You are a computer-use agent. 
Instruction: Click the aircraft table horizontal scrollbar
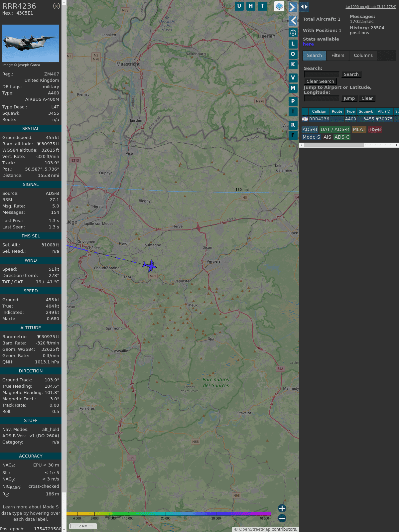[334, 145]
